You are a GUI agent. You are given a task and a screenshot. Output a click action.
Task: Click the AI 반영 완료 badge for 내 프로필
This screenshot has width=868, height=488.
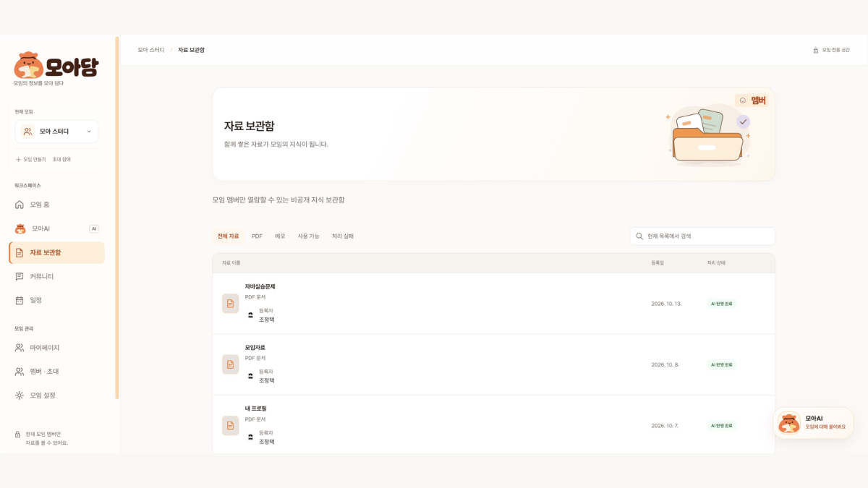coord(722,426)
